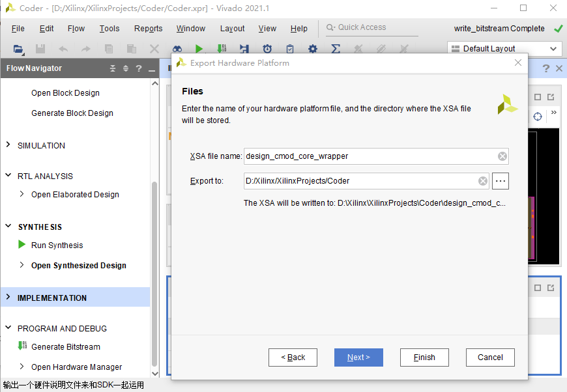Open the Window menu
Image resolution: width=567 pixels, height=392 pixels.
point(191,29)
